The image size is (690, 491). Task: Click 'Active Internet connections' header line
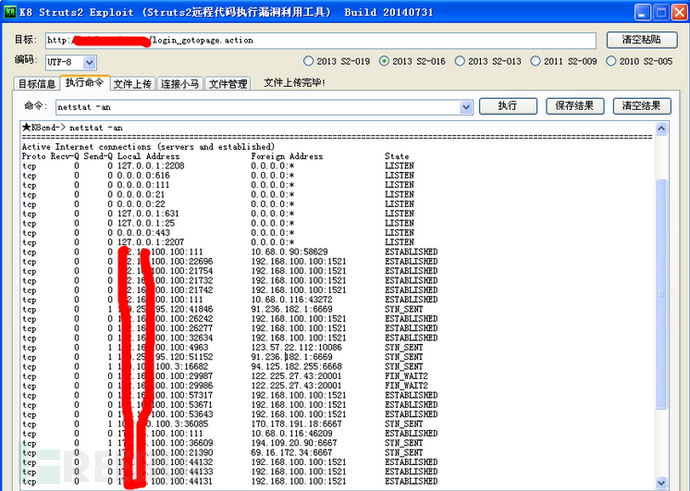148,147
